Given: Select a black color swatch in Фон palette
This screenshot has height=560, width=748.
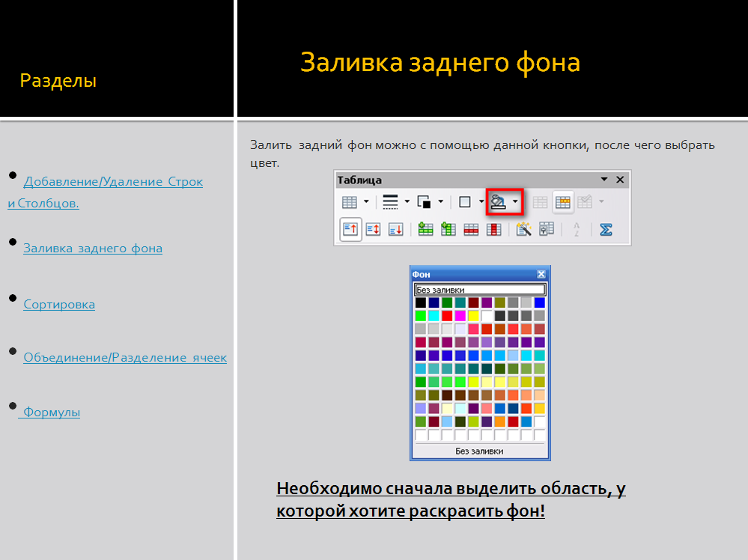Looking at the screenshot, I should pos(421,302).
